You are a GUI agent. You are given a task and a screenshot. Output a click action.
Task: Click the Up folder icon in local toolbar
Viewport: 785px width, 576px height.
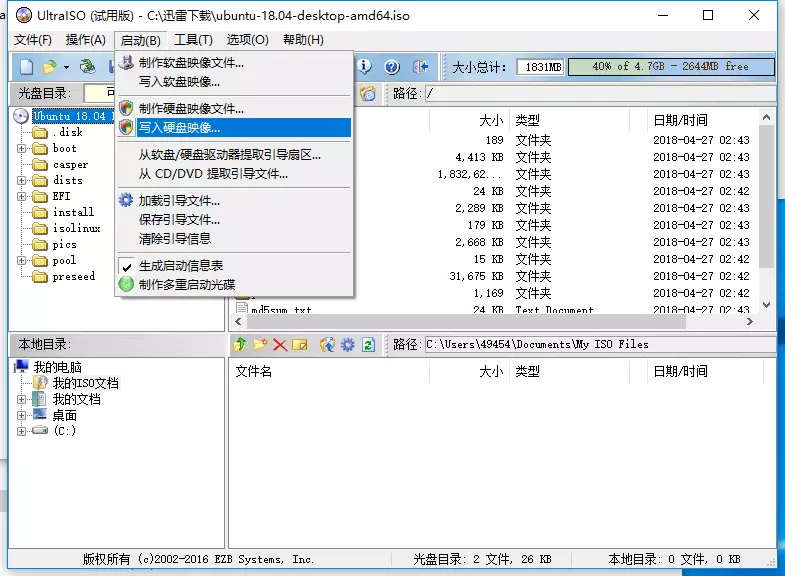[x=240, y=344]
